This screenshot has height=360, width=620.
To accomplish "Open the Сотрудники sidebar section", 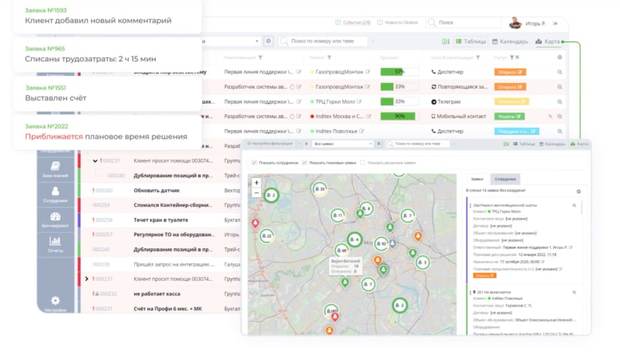I will (55, 194).
